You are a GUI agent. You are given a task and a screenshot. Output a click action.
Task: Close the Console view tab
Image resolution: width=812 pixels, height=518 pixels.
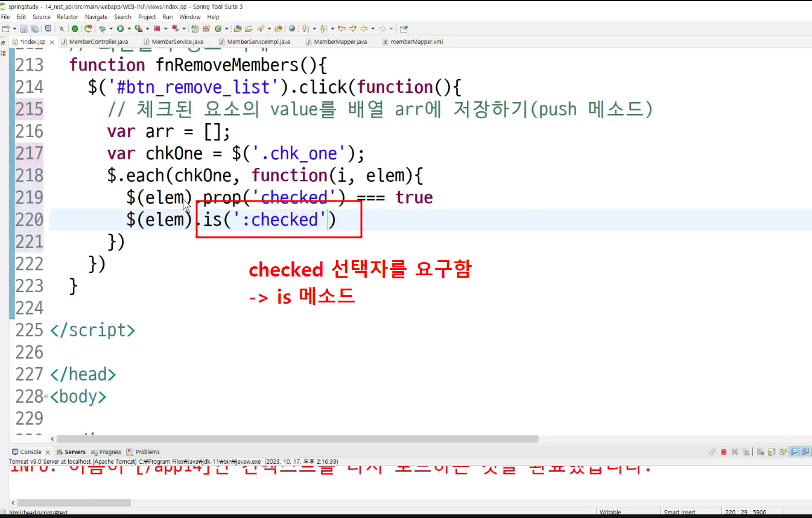tap(48, 452)
